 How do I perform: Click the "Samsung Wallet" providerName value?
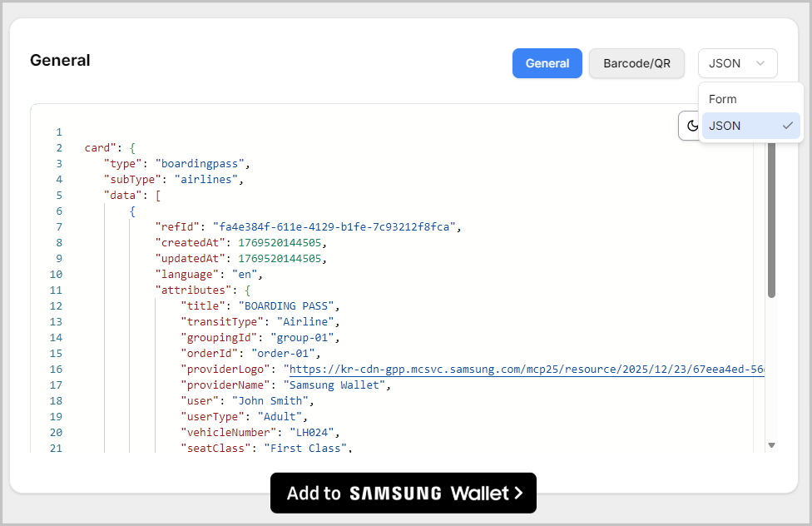coord(334,385)
